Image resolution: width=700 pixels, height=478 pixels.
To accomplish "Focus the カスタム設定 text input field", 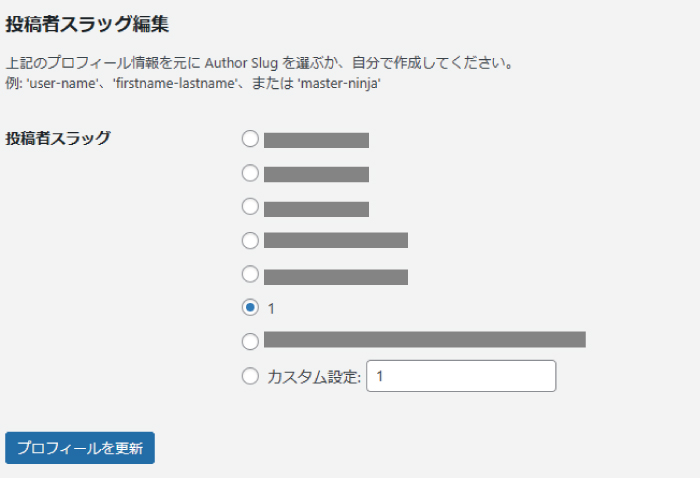I will pyautogui.click(x=461, y=376).
